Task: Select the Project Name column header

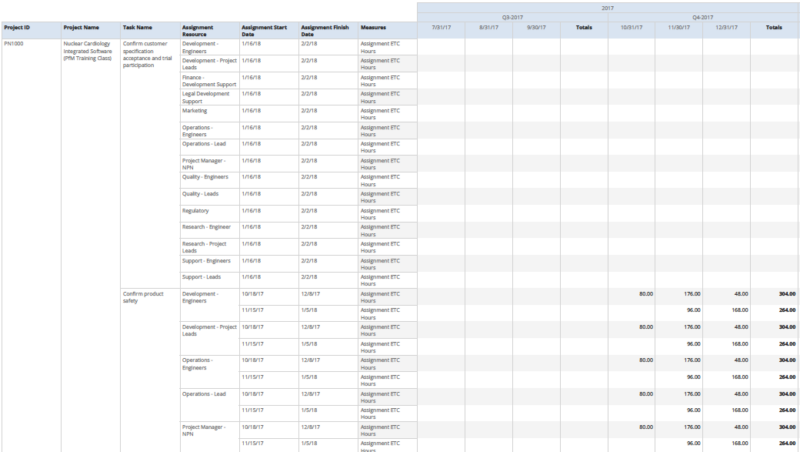Action: 91,31
